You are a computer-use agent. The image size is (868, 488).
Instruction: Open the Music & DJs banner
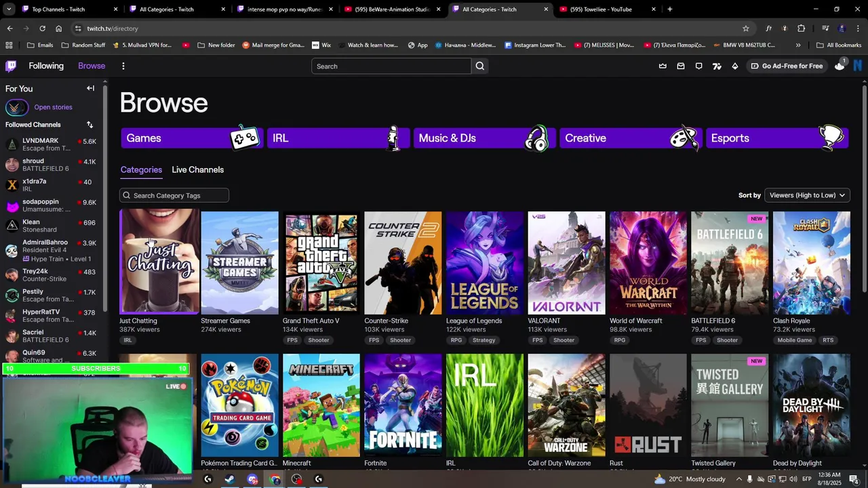484,138
